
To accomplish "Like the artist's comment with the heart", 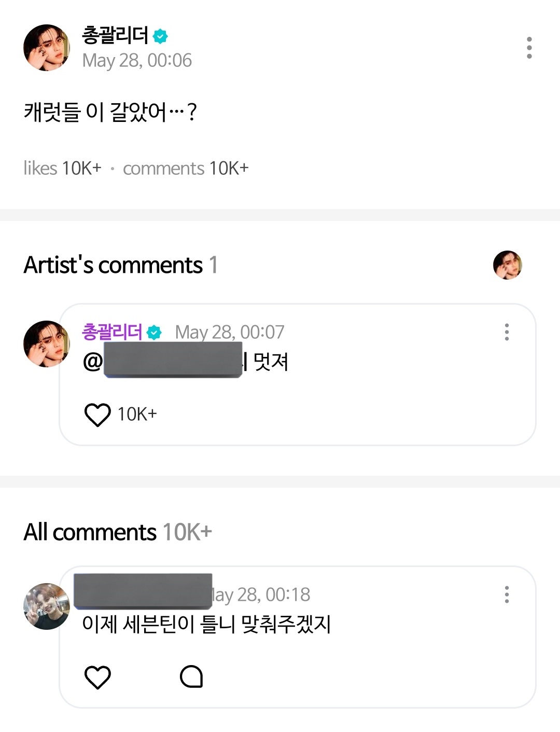I will 97,415.
